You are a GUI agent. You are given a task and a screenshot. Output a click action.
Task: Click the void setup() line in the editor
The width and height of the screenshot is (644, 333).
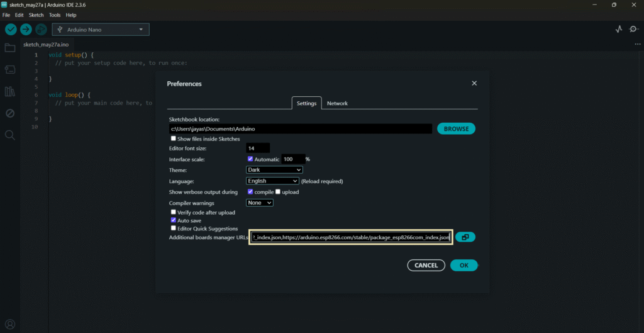pyautogui.click(x=72, y=55)
